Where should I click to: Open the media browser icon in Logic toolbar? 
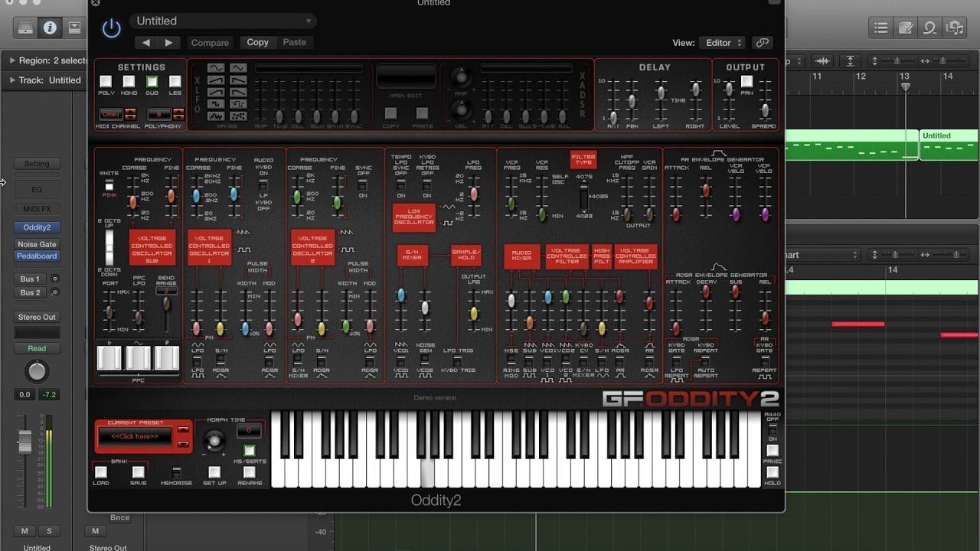click(x=954, y=28)
